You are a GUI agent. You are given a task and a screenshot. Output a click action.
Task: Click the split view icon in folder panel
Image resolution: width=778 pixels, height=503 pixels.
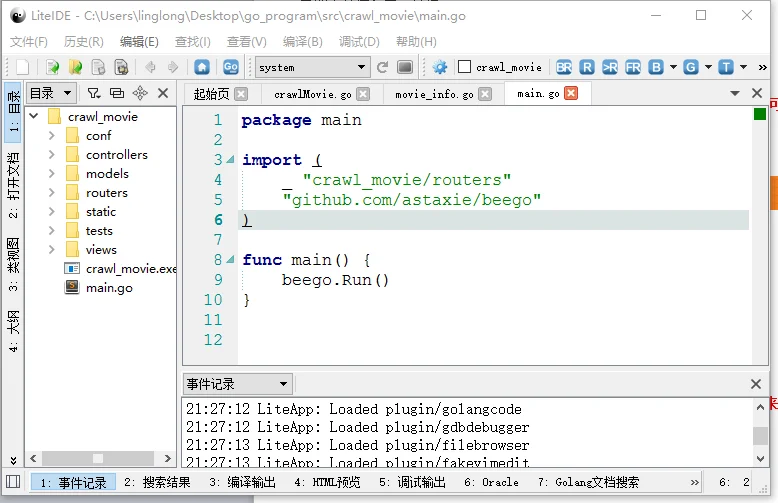point(117,93)
